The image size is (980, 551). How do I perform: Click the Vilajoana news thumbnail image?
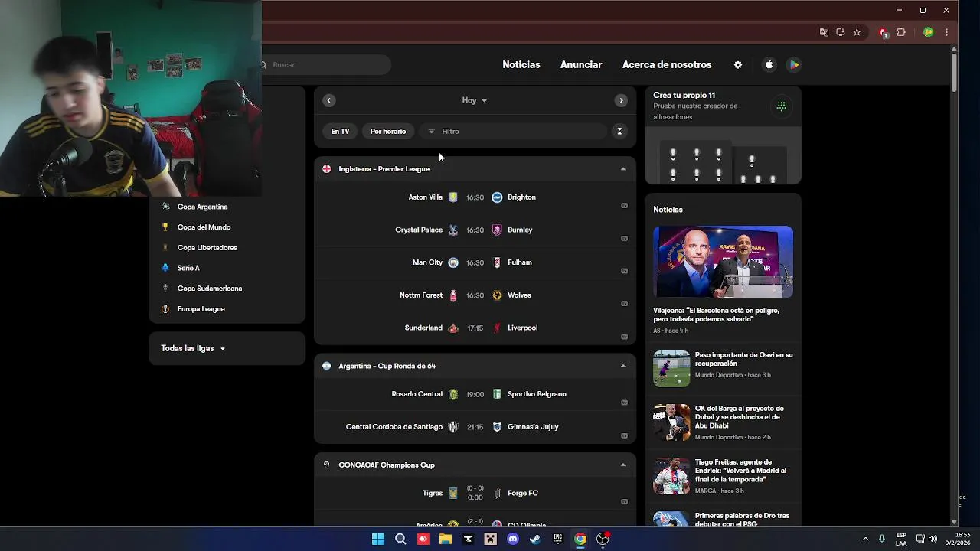(x=724, y=262)
